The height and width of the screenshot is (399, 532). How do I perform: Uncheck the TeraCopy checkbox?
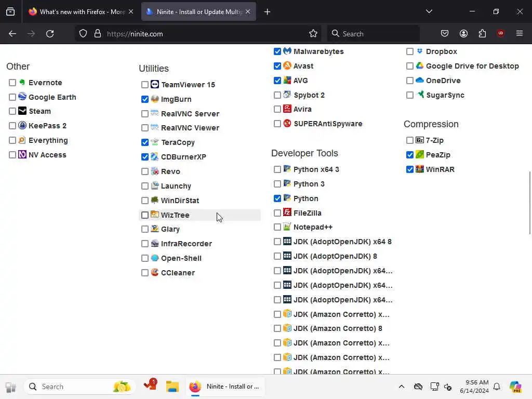[x=145, y=142]
